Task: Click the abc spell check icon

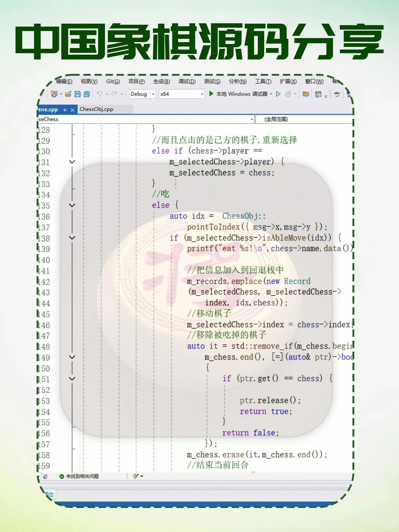Action: tap(337, 94)
